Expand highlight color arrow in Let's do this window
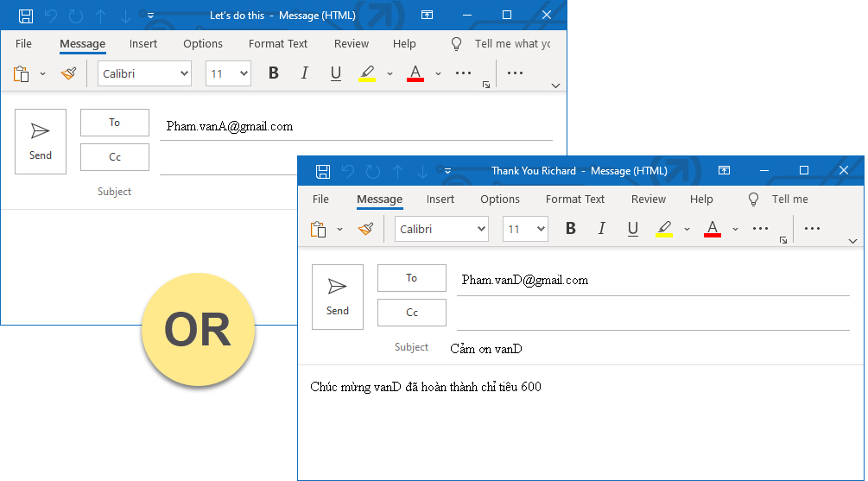This screenshot has height=481, width=868. click(390, 73)
